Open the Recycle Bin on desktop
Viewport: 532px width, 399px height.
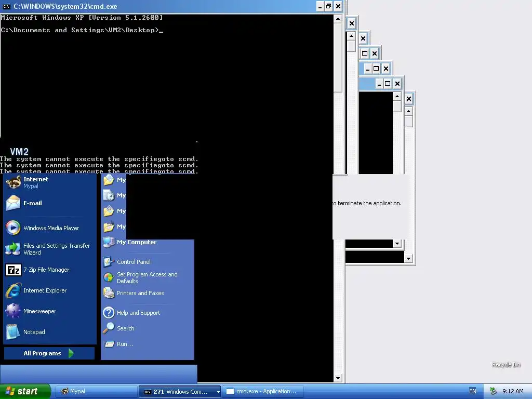coord(506,364)
